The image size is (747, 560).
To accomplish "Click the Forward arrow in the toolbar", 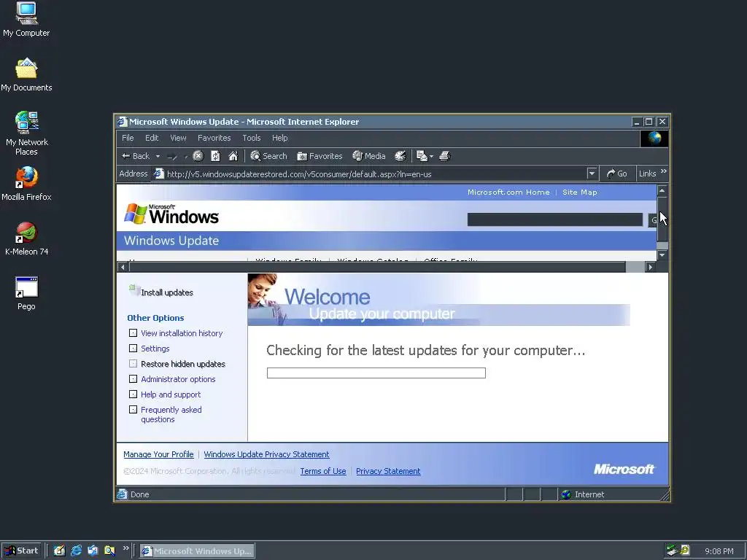I will 172,156.
